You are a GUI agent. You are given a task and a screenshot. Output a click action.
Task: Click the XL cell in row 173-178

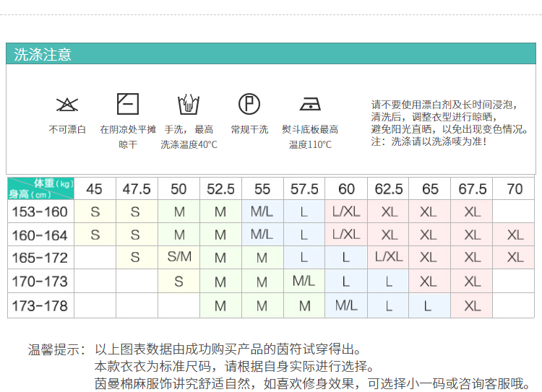pos(472,306)
